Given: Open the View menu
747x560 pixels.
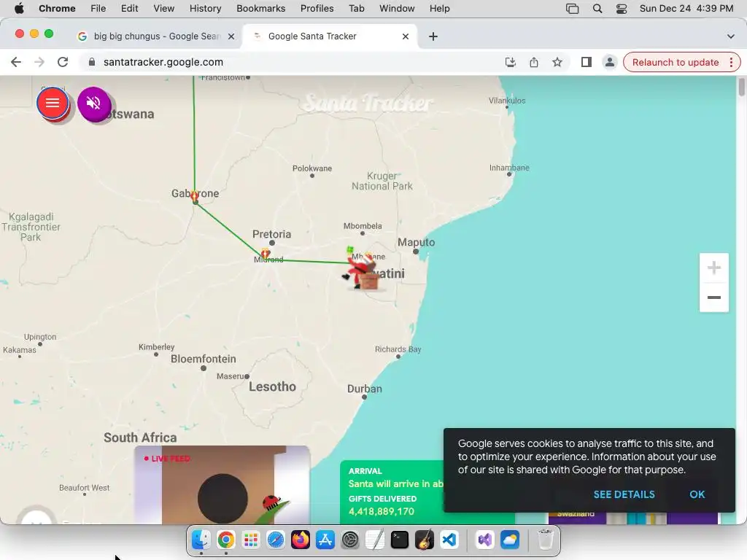Looking at the screenshot, I should 163,9.
